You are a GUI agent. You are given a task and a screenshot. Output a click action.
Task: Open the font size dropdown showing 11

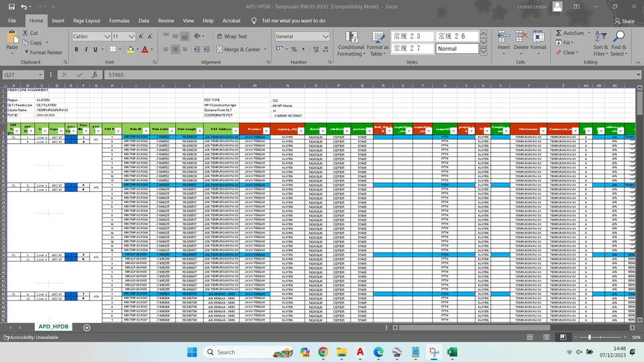tap(131, 36)
